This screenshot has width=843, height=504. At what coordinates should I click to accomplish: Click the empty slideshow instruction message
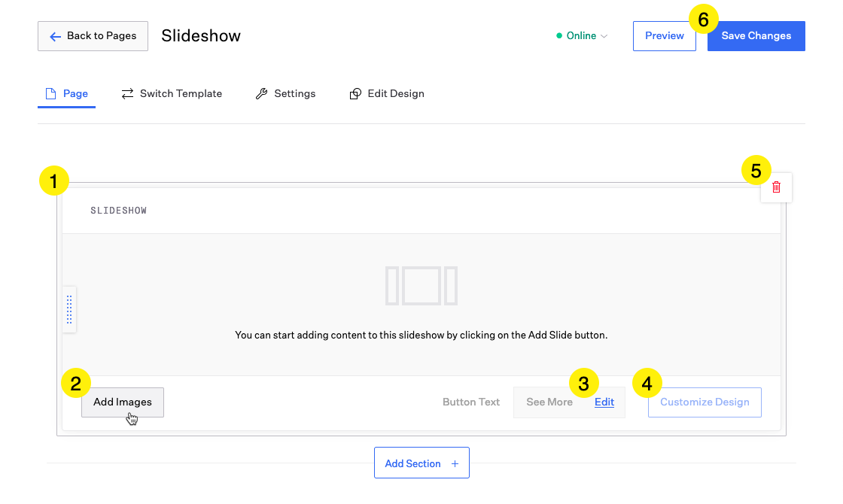pyautogui.click(x=421, y=335)
